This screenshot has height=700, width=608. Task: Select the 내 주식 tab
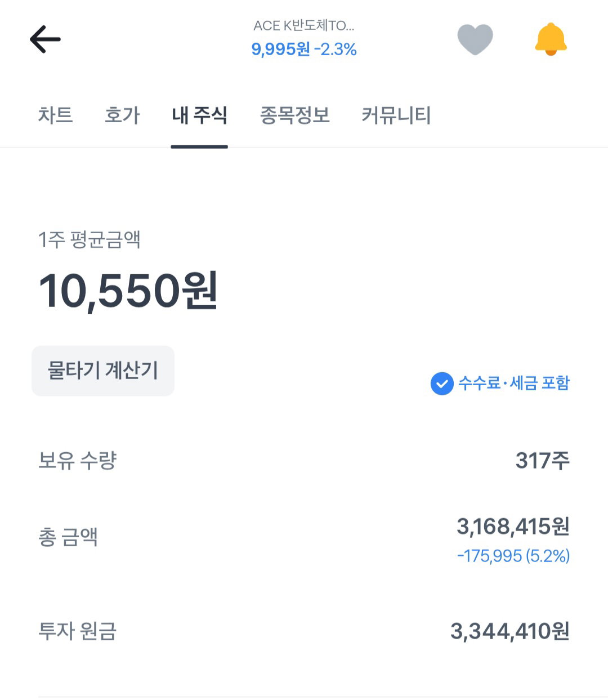[199, 115]
